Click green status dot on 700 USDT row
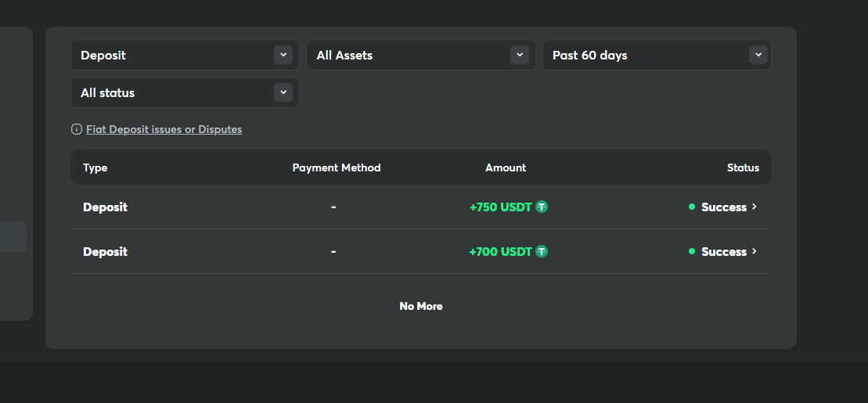 (692, 252)
